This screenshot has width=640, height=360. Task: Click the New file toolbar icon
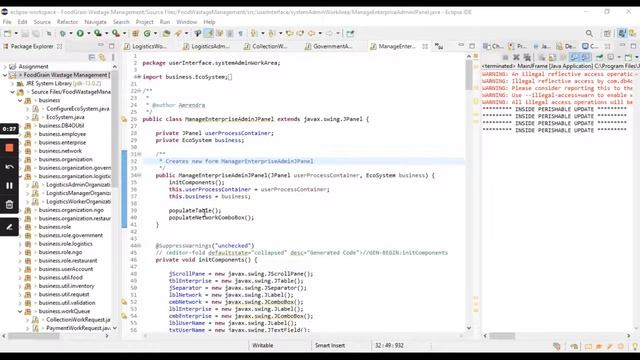coord(8,33)
